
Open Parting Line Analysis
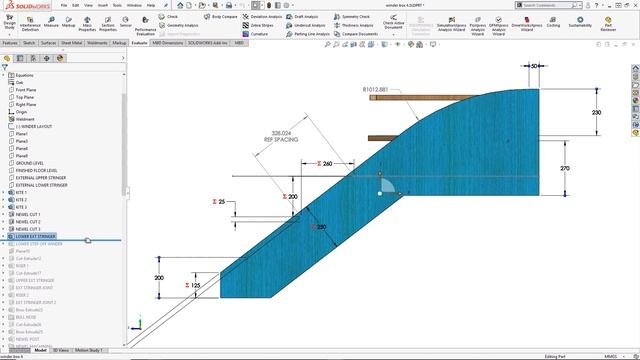tap(308, 34)
